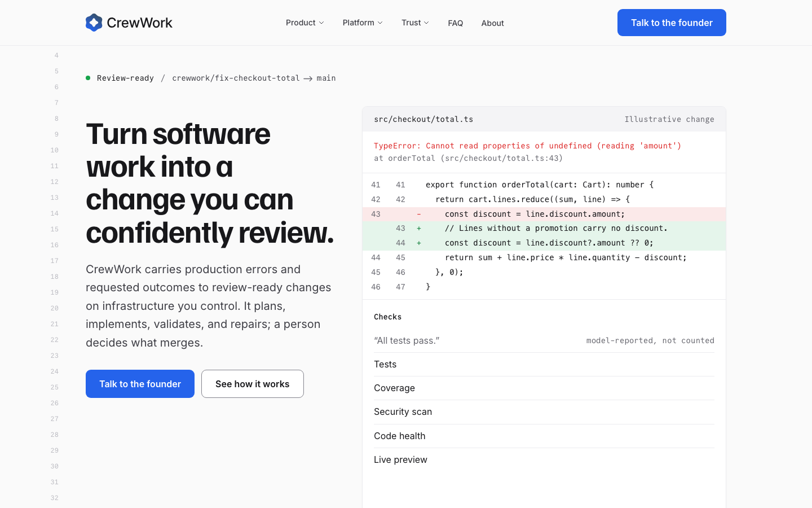Click the Checks heading
The width and height of the screenshot is (812, 508).
coord(388,317)
